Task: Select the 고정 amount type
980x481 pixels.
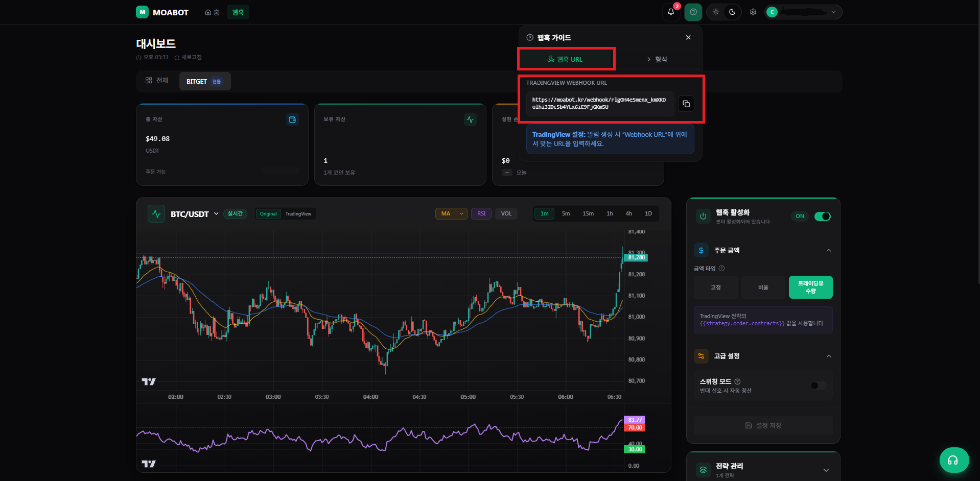Action: tap(716, 287)
